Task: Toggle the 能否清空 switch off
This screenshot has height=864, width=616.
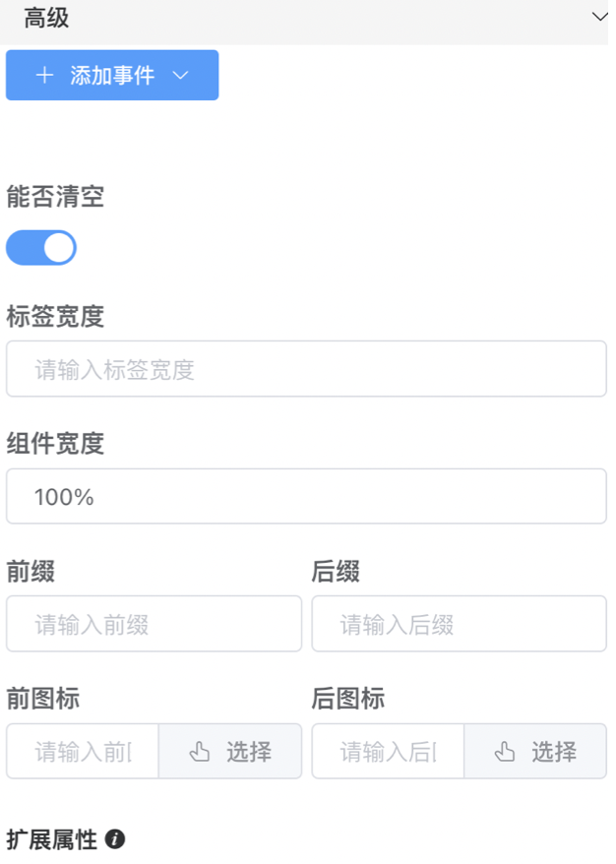Action: pyautogui.click(x=41, y=248)
